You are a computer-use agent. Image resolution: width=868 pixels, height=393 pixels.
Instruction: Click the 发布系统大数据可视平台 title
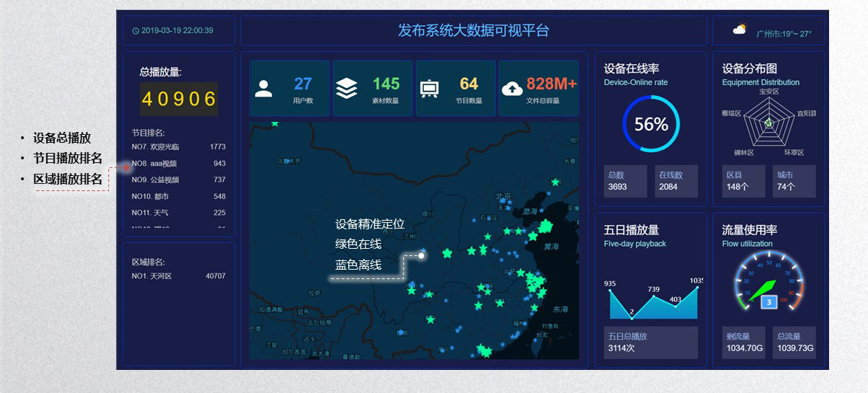coord(474,30)
